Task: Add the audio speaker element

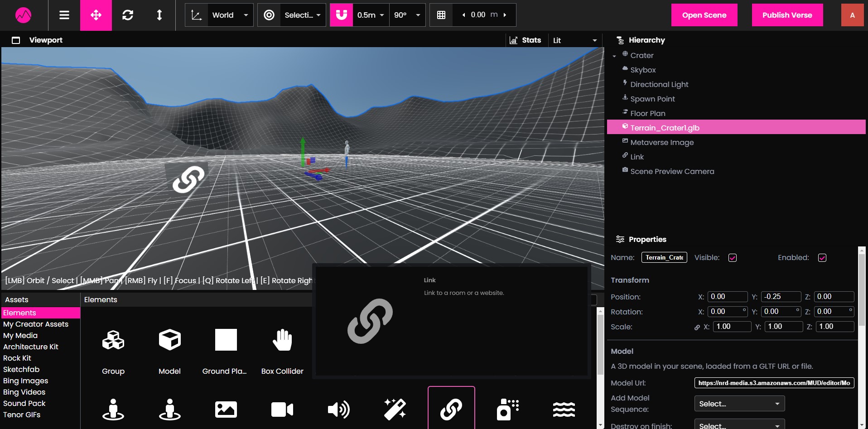Action: [338, 409]
